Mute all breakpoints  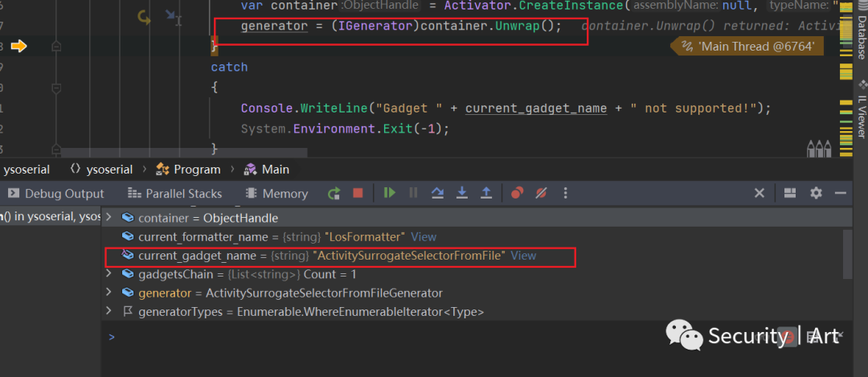[x=542, y=193]
